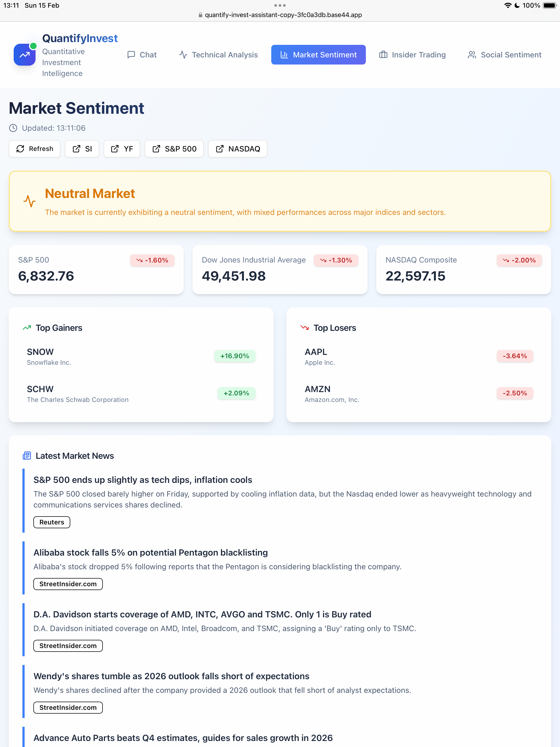This screenshot has width=560, height=747.
Task: Select the AAPL ticker row
Action: (x=419, y=356)
